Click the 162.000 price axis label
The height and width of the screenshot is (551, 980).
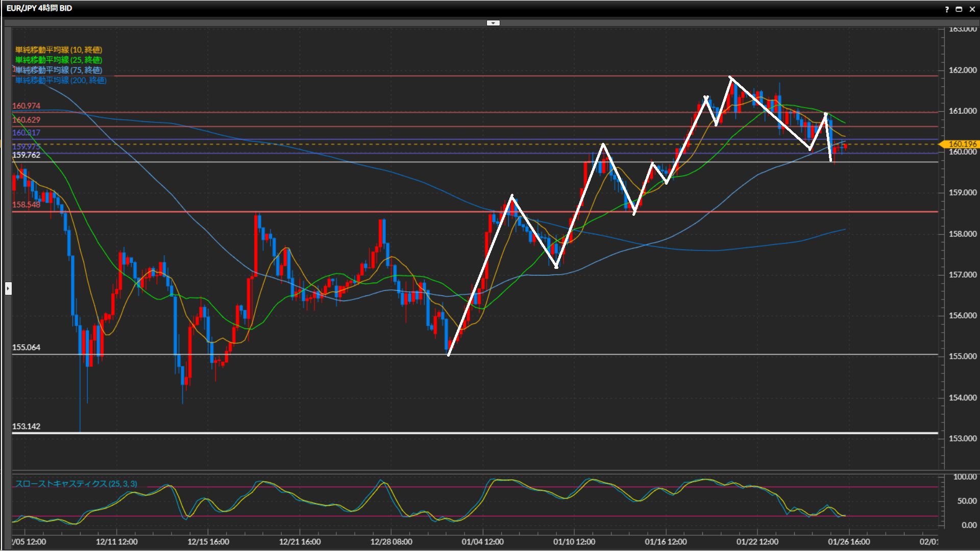coord(962,70)
